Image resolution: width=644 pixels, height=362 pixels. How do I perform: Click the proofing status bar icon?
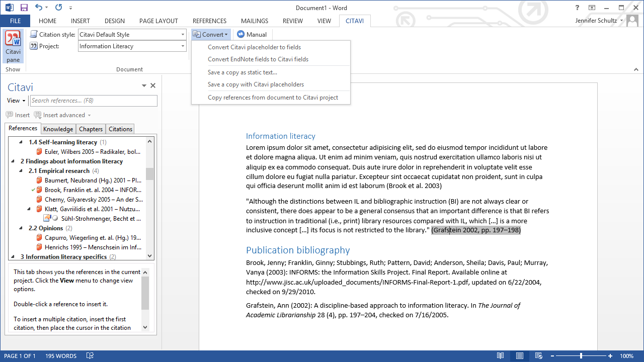[x=90, y=355]
